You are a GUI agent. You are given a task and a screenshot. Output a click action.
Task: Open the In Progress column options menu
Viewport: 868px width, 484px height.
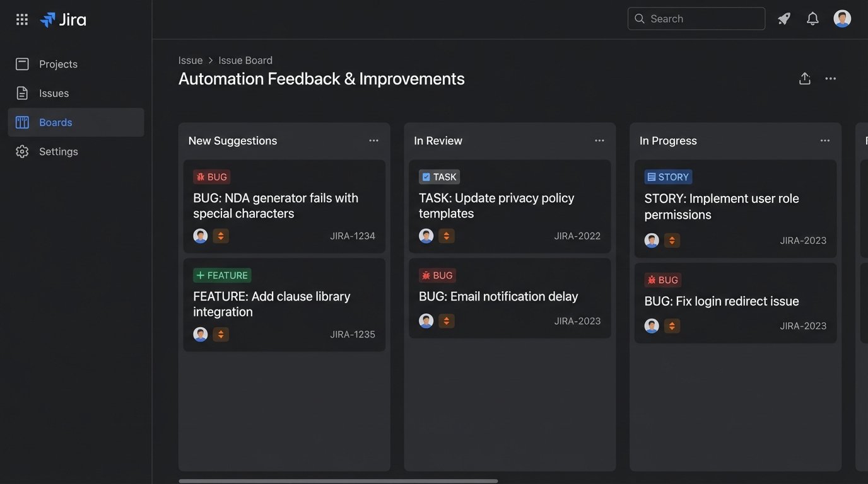tap(825, 140)
